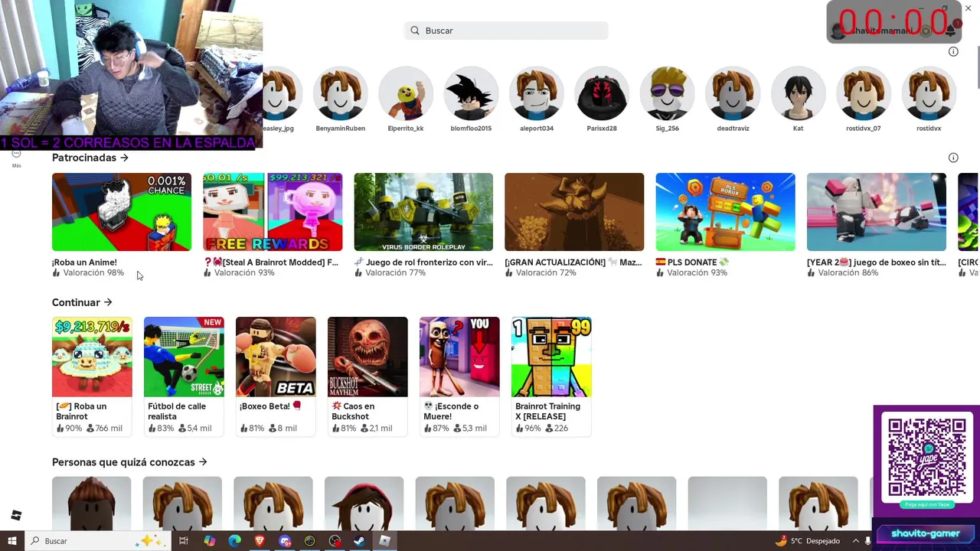The width and height of the screenshot is (980, 551).
Task: Show hidden system tray icons chevron
Action: click(x=855, y=541)
